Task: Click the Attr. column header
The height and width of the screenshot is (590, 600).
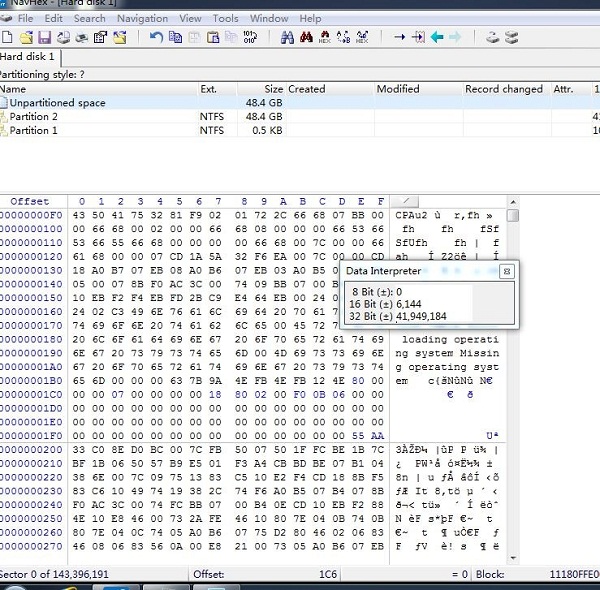Action: click(x=571, y=89)
